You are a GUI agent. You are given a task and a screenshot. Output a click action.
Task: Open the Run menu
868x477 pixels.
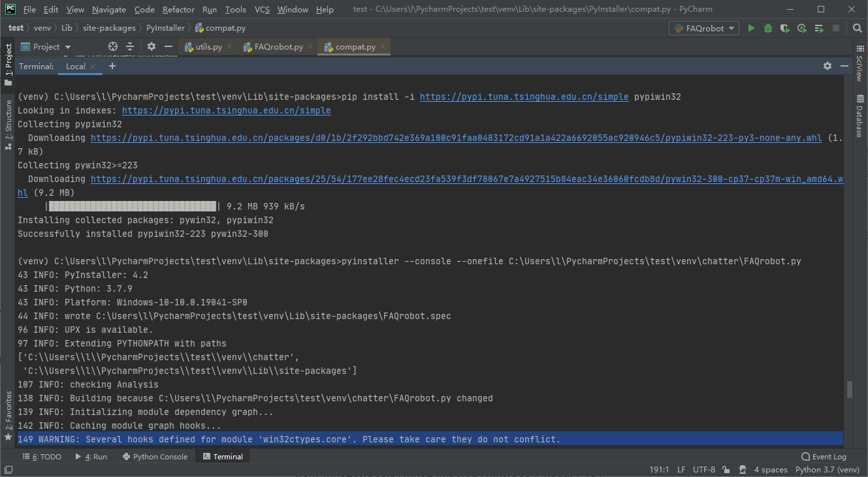[210, 9]
